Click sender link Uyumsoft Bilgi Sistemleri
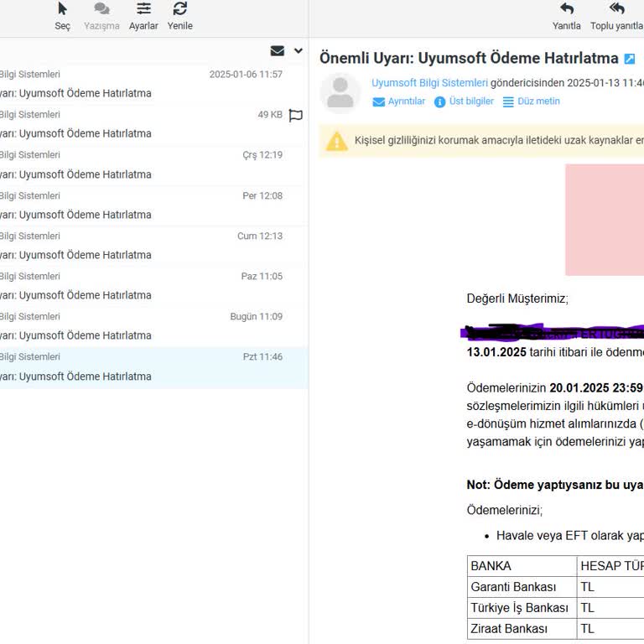 429,82
